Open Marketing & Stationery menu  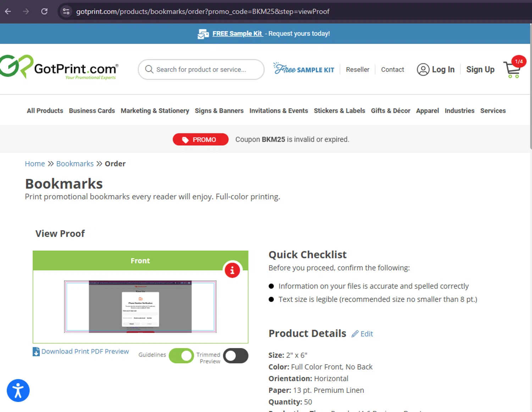click(155, 111)
